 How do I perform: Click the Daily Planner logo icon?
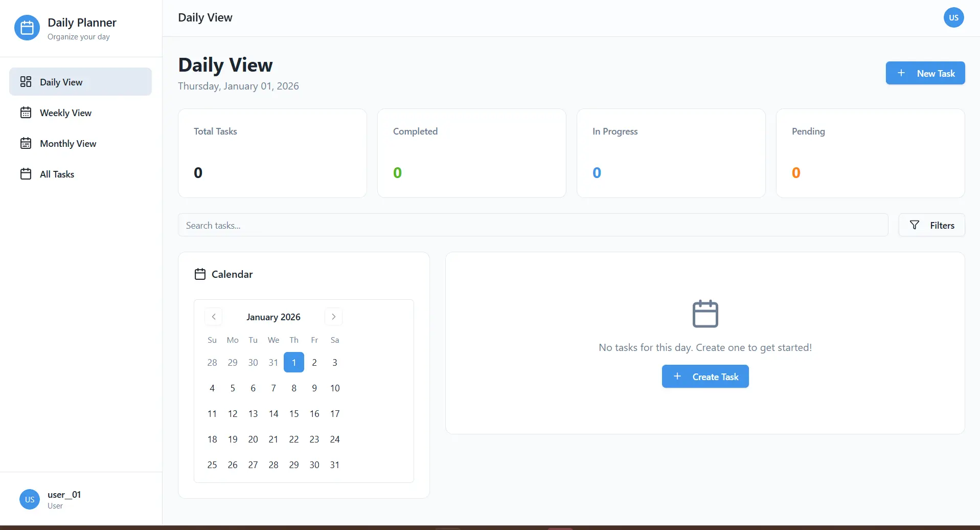coord(27,28)
